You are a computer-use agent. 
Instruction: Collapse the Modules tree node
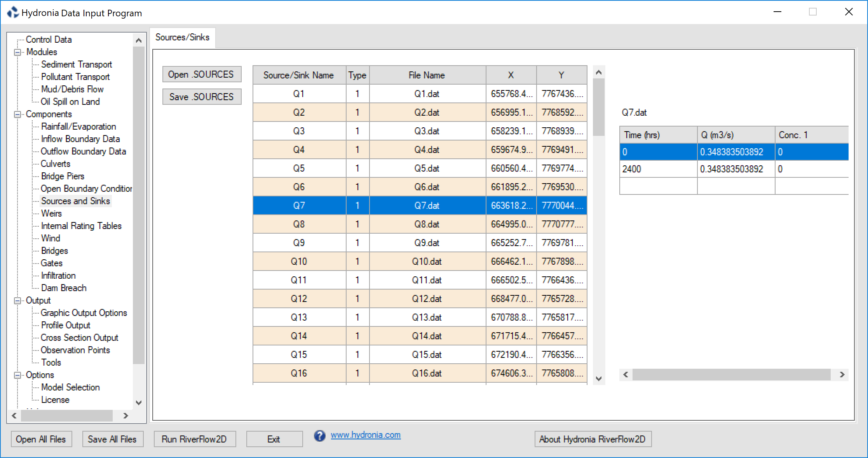[x=17, y=52]
